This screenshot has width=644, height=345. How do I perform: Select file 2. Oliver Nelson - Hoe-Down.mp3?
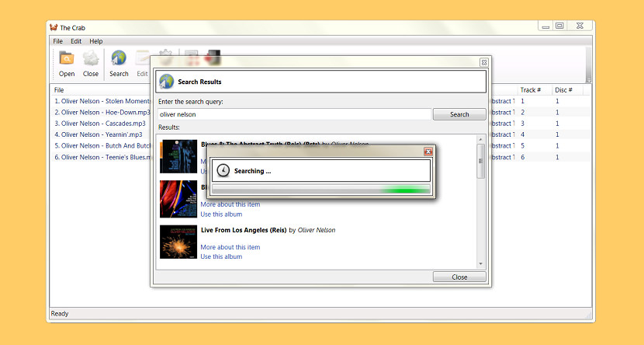pyautogui.click(x=102, y=112)
